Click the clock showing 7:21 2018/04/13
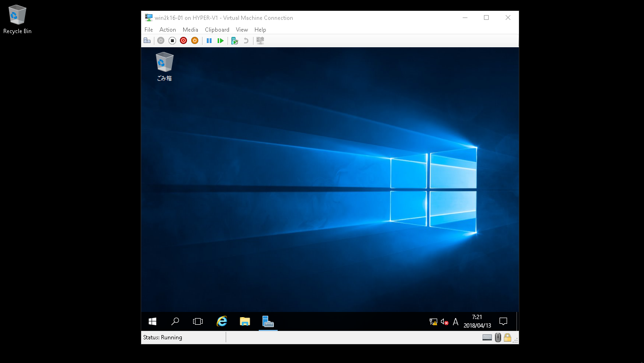This screenshot has height=363, width=644. click(x=477, y=321)
